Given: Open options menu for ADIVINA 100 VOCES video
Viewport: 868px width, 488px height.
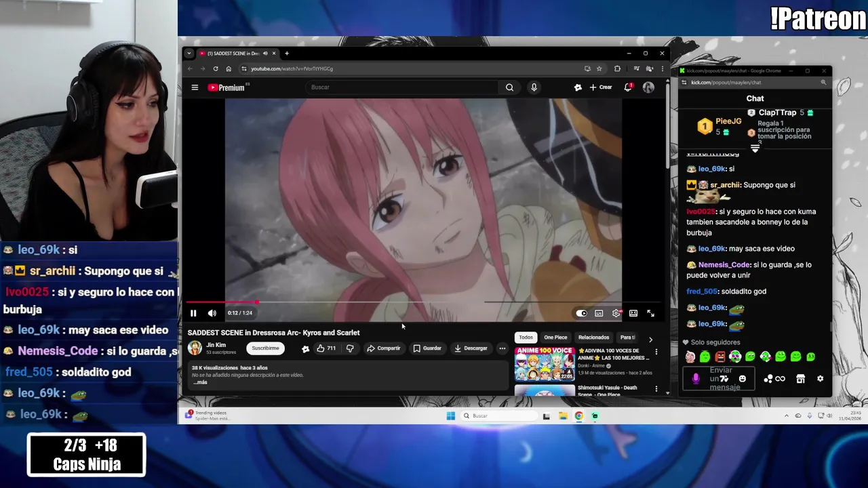Looking at the screenshot, I should tap(656, 352).
